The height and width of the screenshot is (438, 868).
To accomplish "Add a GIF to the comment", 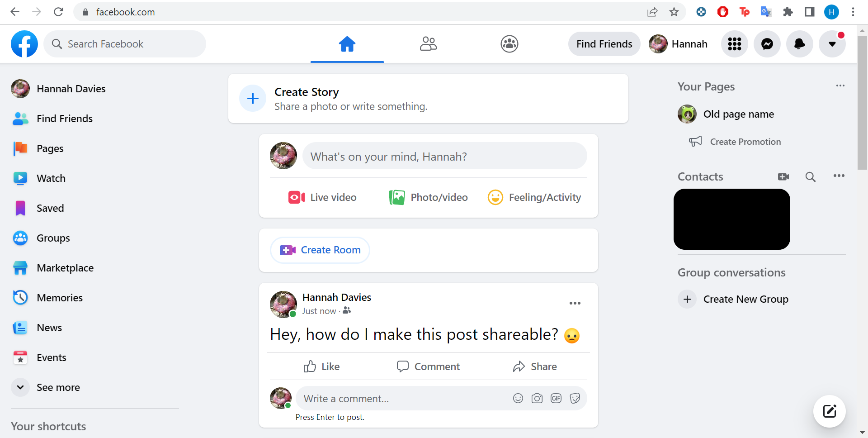I will [556, 398].
